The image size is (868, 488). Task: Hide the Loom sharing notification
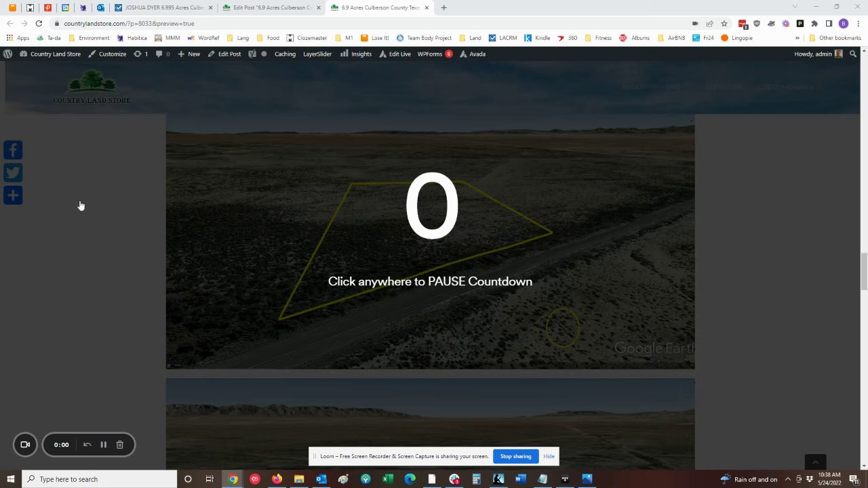(x=549, y=456)
